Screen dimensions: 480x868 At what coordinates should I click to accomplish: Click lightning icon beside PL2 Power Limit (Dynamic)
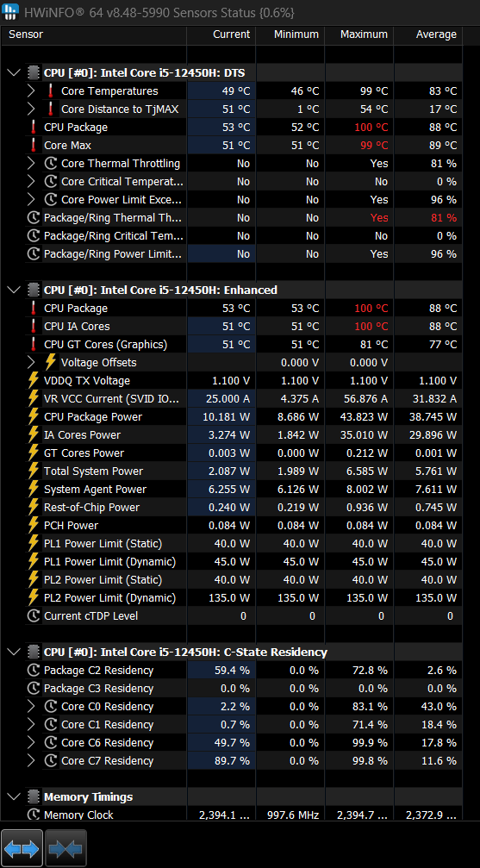coord(34,598)
